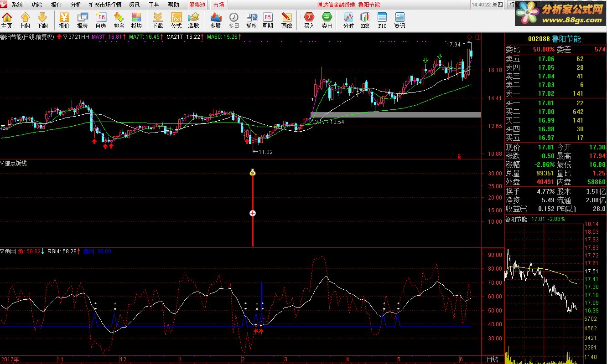Click the 周期 period F8 icon
Image resolution: width=607 pixels, height=364 pixels.
268,21
